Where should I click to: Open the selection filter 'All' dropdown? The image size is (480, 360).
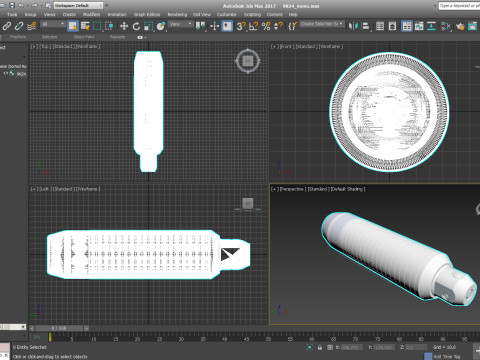click(52, 24)
